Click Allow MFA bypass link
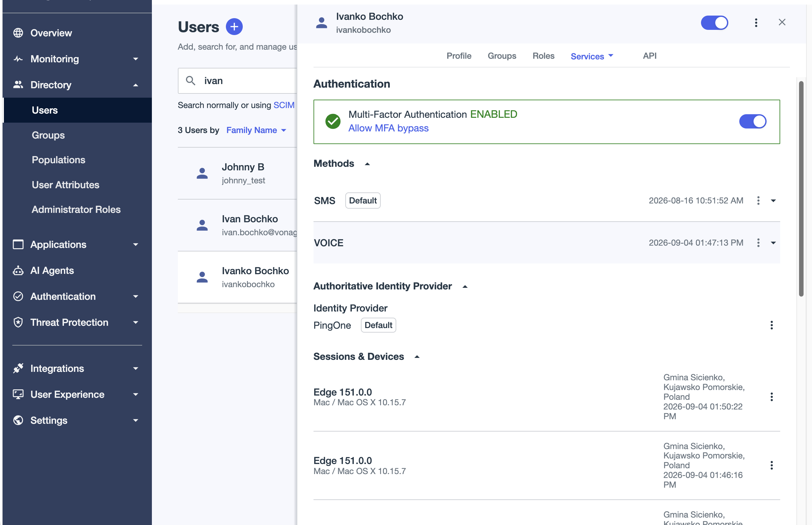The height and width of the screenshot is (525, 812). coord(388,128)
